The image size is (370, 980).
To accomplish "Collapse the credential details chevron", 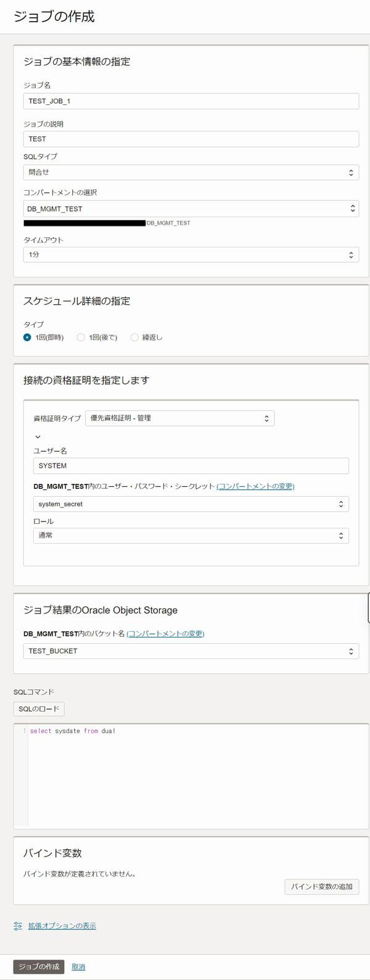I will pos(38,437).
